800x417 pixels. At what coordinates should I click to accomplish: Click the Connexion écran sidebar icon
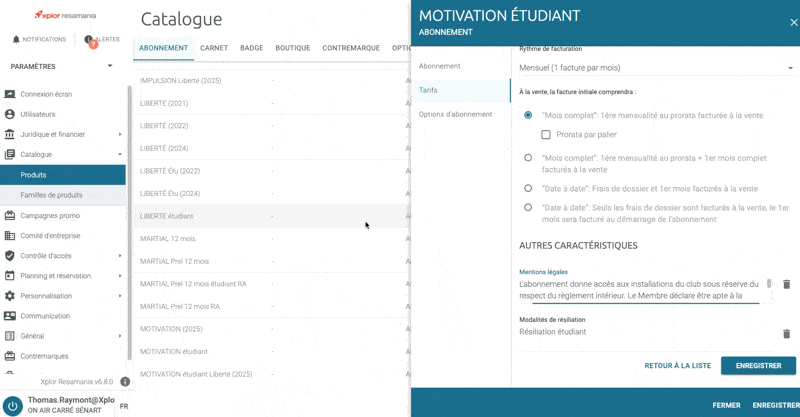[x=9, y=94]
